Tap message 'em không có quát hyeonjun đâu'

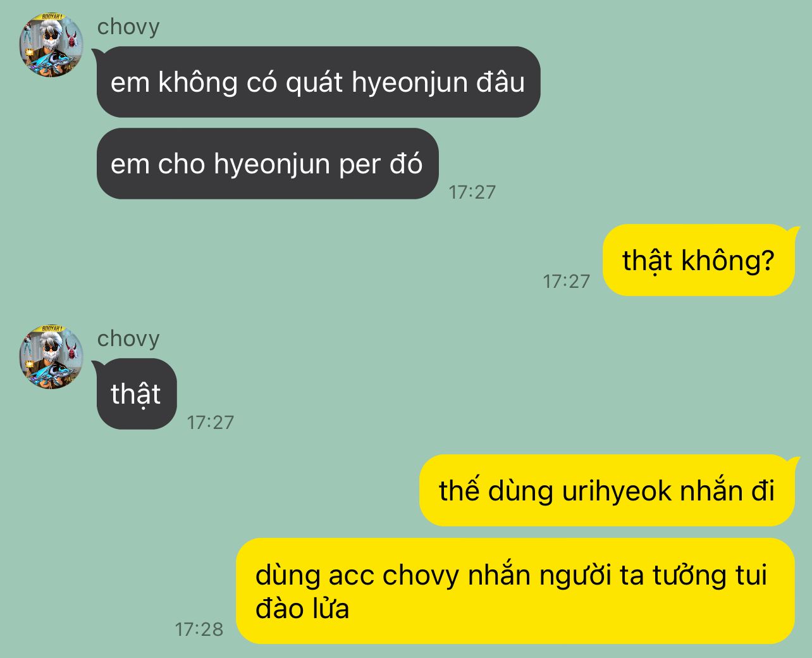click(318, 82)
